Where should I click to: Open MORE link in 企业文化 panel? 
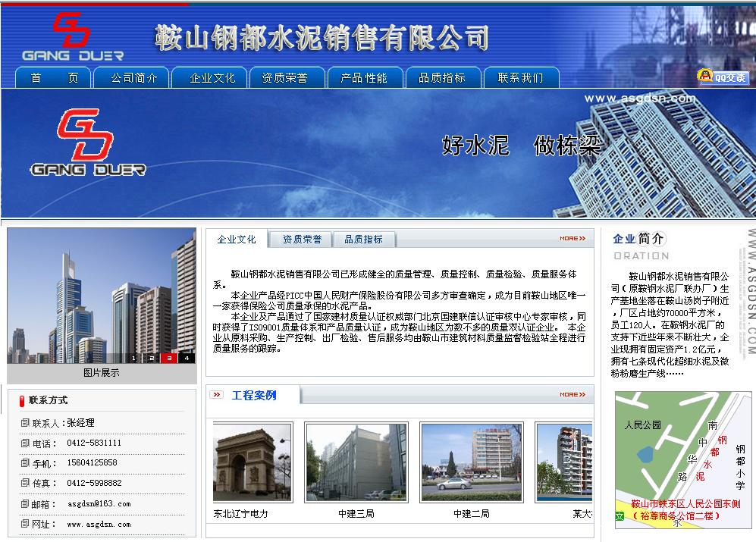click(x=572, y=239)
